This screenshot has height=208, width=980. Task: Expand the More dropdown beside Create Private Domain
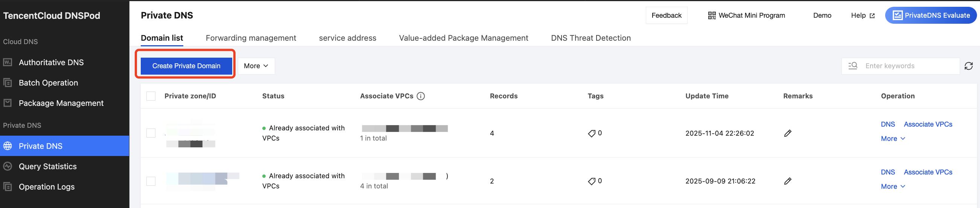pyautogui.click(x=256, y=66)
